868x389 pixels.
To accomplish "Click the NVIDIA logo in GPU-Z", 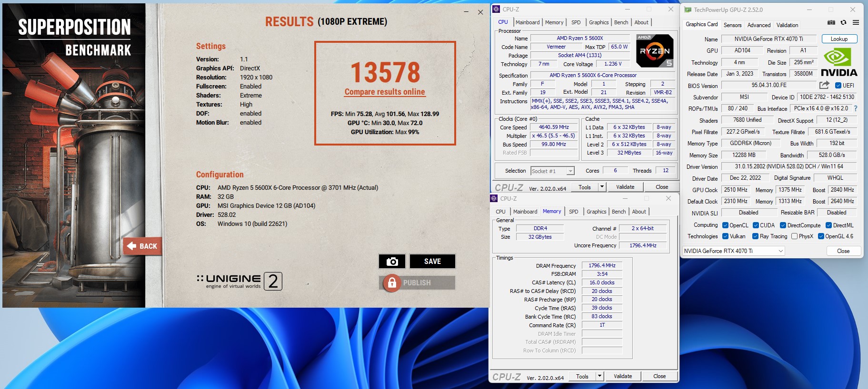I will point(839,62).
